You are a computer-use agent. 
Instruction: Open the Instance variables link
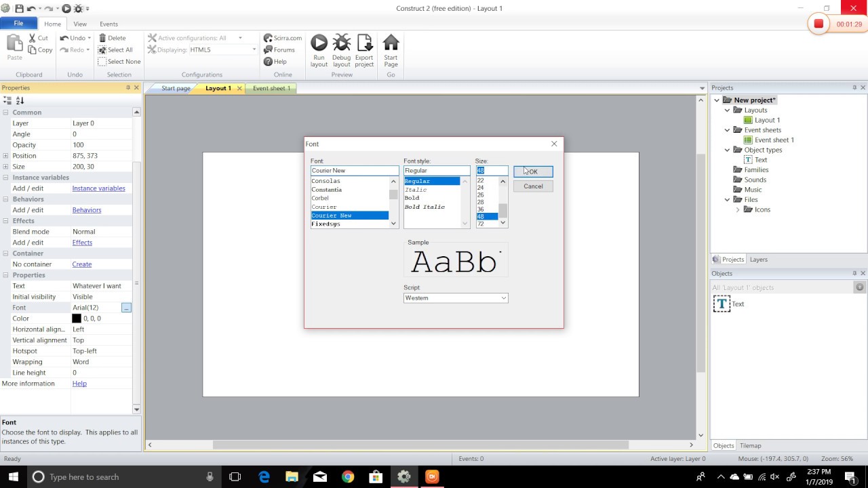tap(99, 188)
